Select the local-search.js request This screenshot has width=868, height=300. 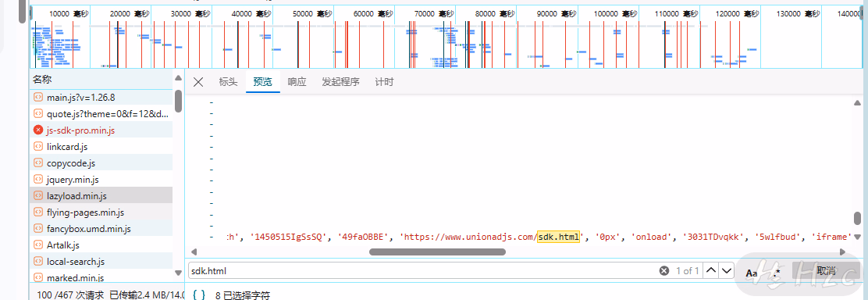(x=101, y=261)
